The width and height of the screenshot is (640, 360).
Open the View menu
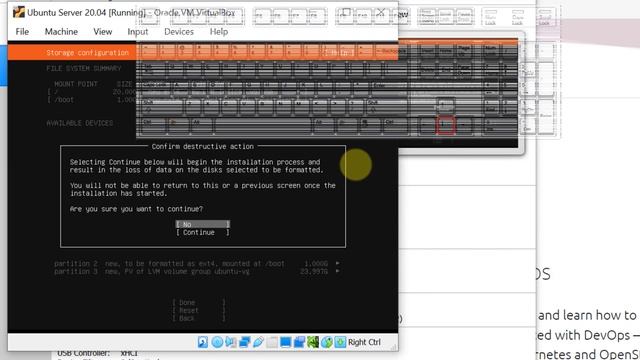102,31
